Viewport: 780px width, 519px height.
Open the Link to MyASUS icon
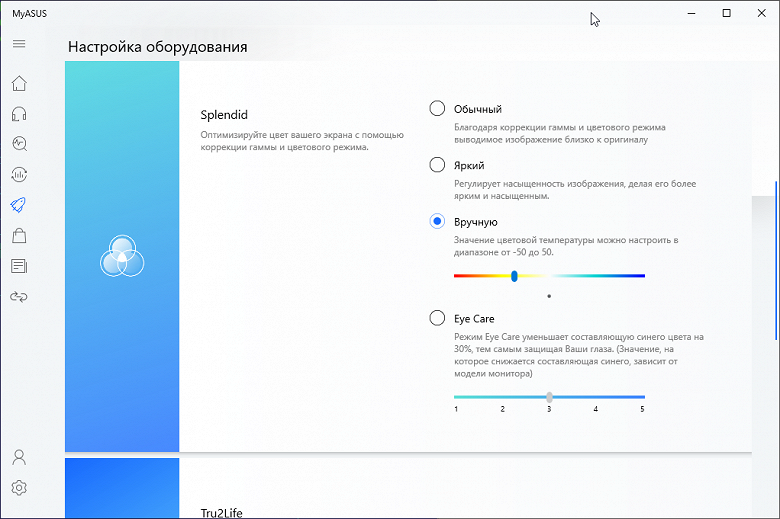point(19,297)
